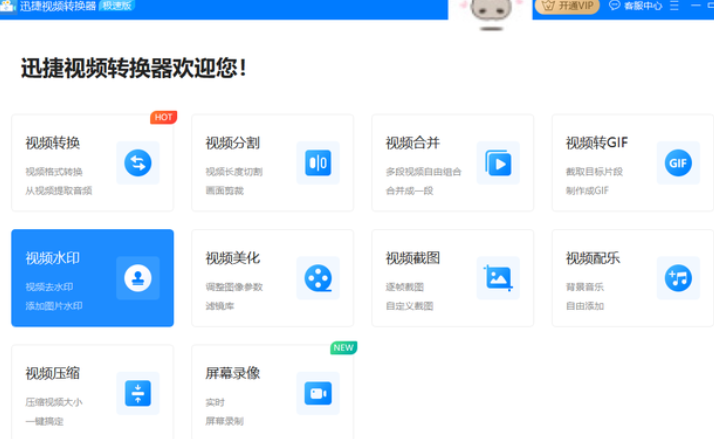Click the video merge play icon

coord(497,162)
